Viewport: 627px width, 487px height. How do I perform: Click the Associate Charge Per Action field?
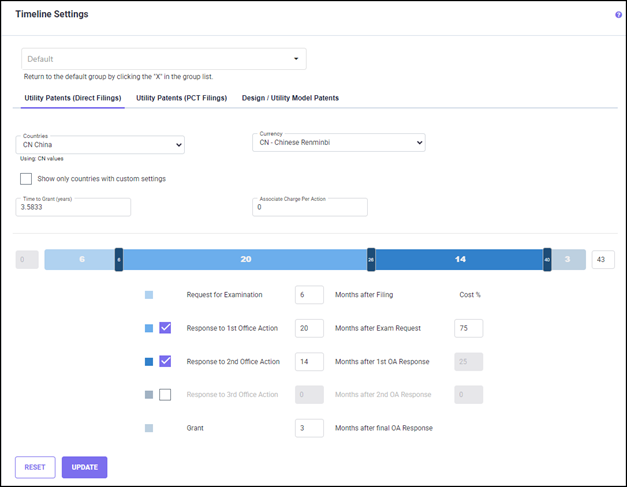(309, 208)
